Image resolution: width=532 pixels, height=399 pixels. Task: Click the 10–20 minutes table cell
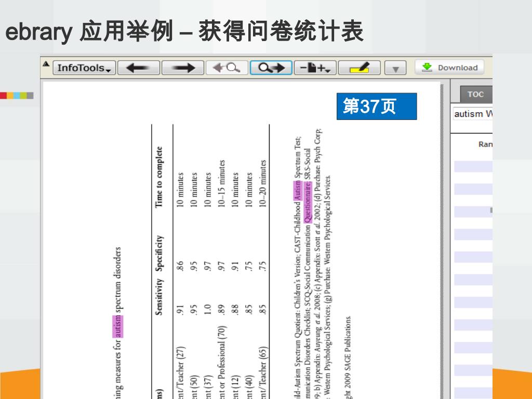[262, 183]
